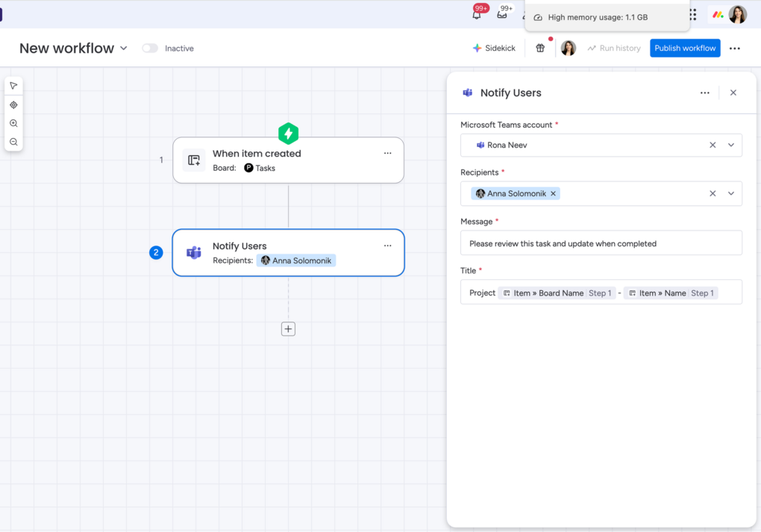Select the cursor/pointer tool in canvas toolbar
Screen dimensions: 761x532
pyautogui.click(x=13, y=85)
